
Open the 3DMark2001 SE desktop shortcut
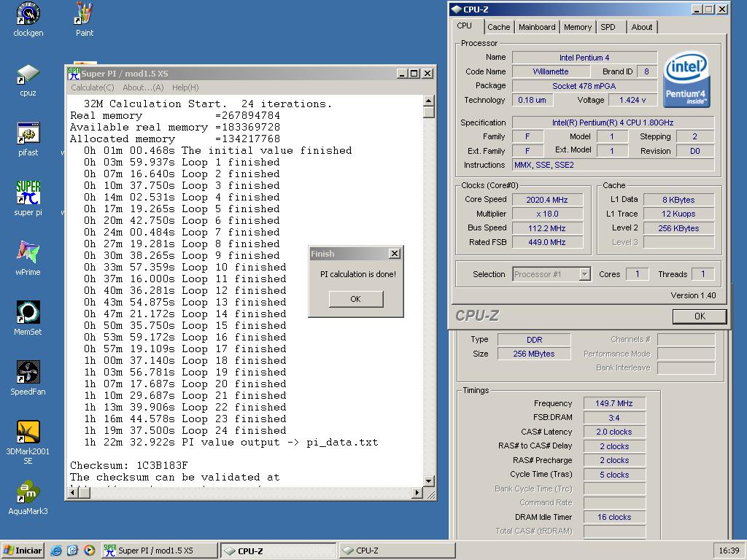(x=28, y=442)
